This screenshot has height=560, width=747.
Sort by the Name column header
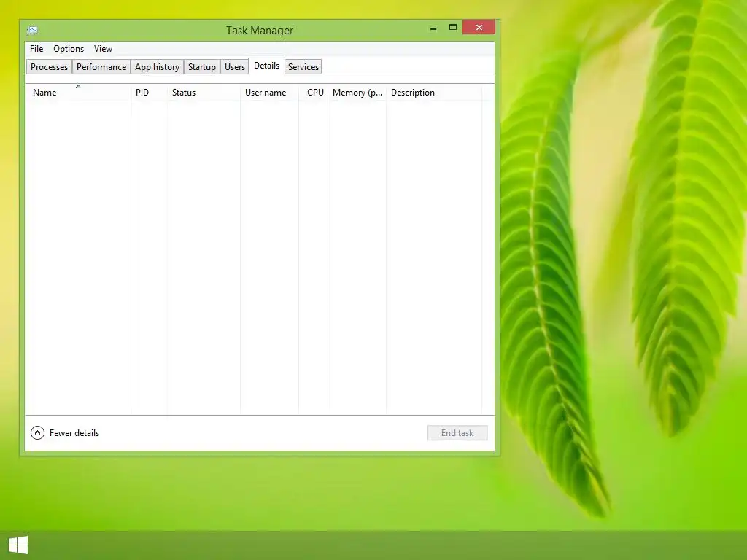78,93
